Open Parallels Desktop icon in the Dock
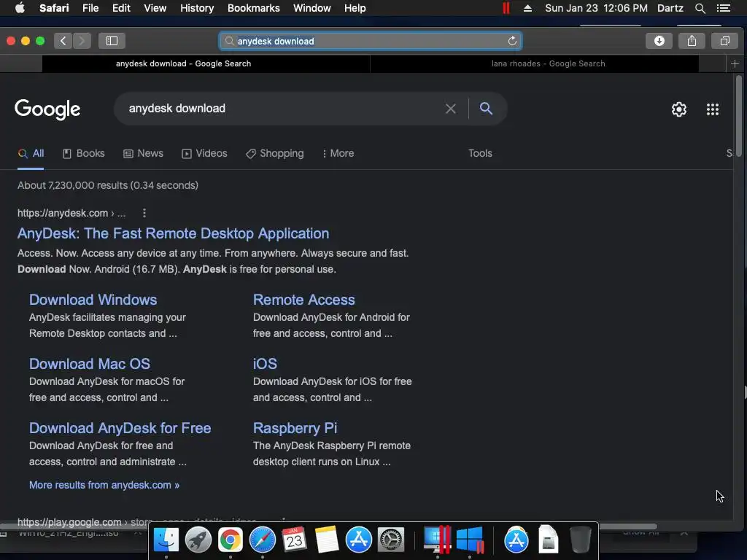 (437, 540)
